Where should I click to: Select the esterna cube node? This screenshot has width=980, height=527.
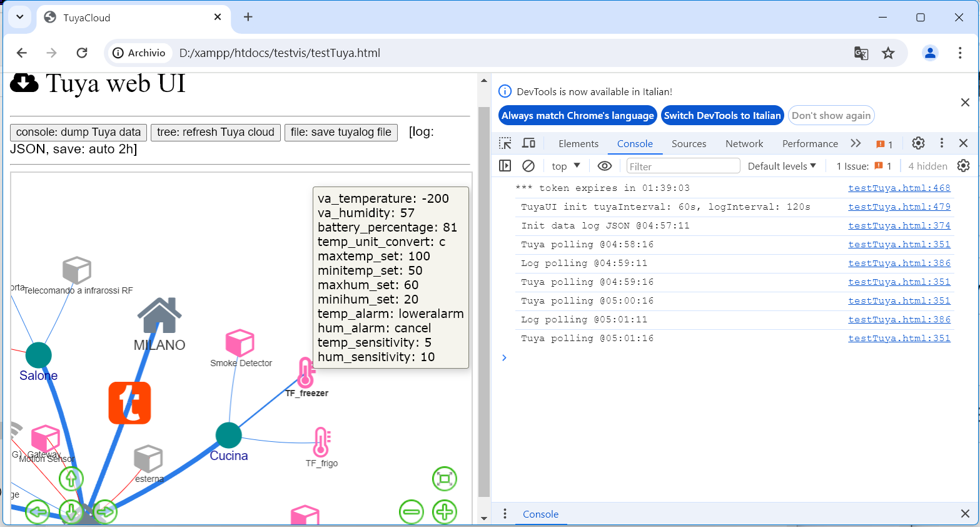(148, 459)
